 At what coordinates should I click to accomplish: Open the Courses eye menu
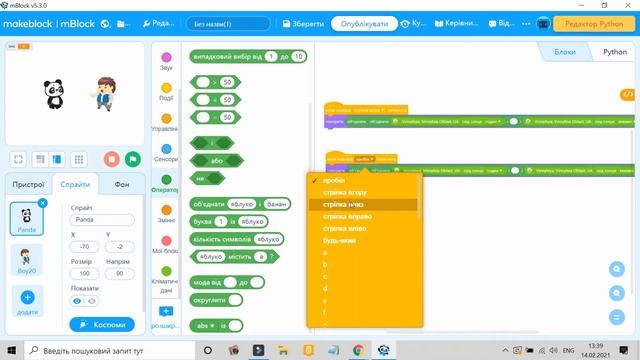413,24
